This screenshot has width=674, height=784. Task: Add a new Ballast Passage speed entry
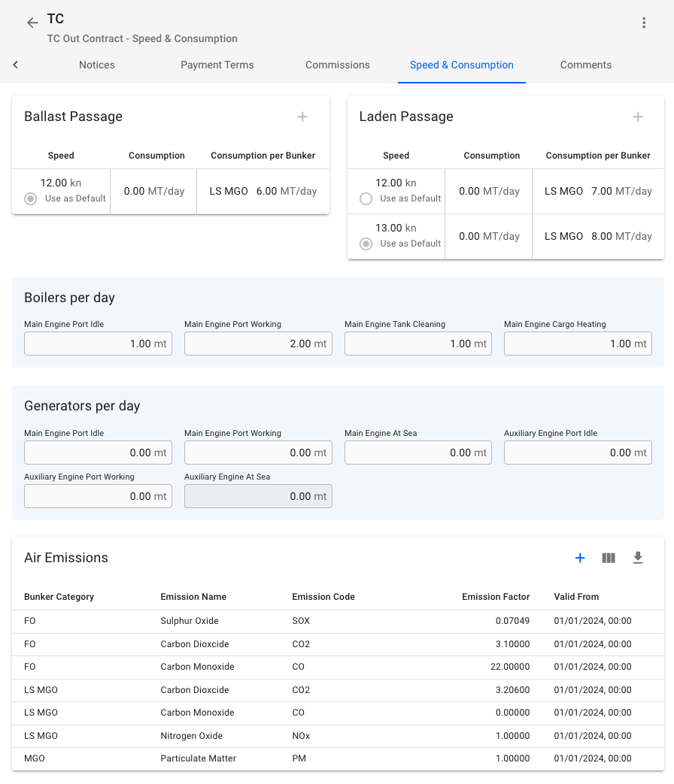pyautogui.click(x=302, y=117)
